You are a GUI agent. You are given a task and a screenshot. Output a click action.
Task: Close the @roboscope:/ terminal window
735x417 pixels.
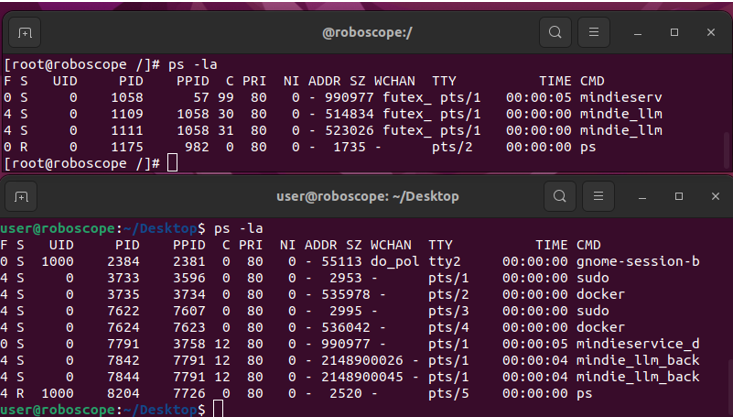[711, 33]
